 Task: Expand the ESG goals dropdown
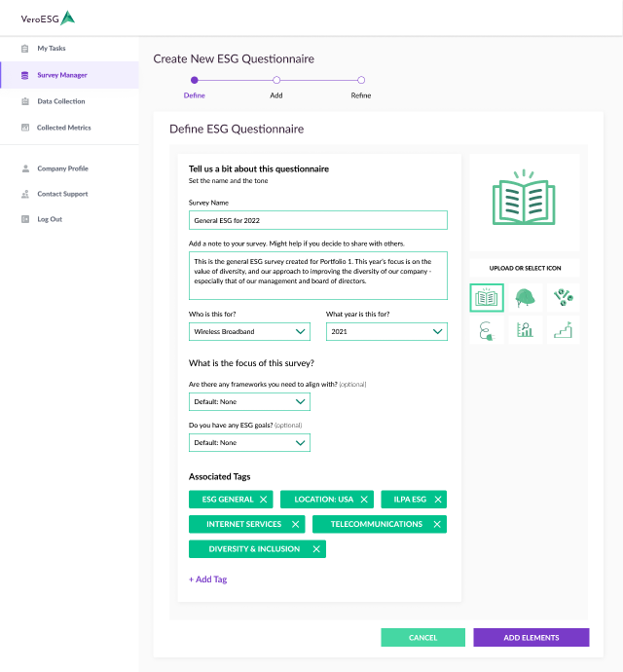(x=249, y=443)
